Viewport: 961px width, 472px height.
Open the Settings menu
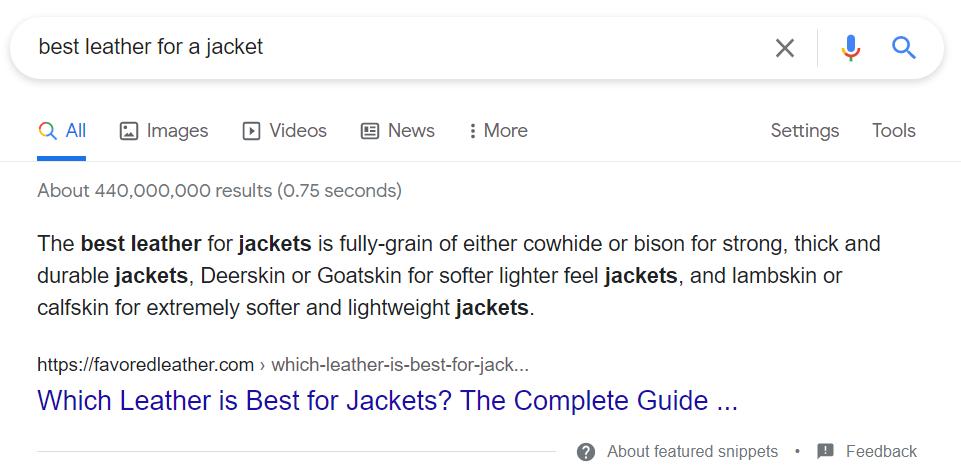point(805,131)
